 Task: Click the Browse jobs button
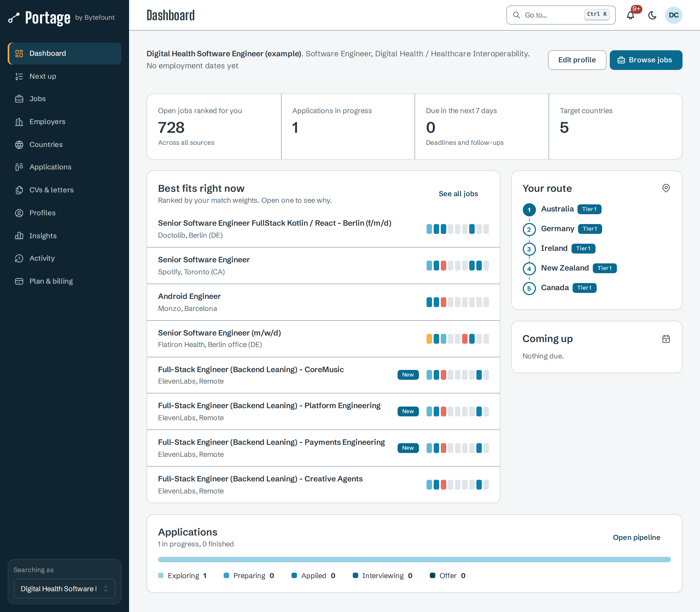[x=646, y=60]
